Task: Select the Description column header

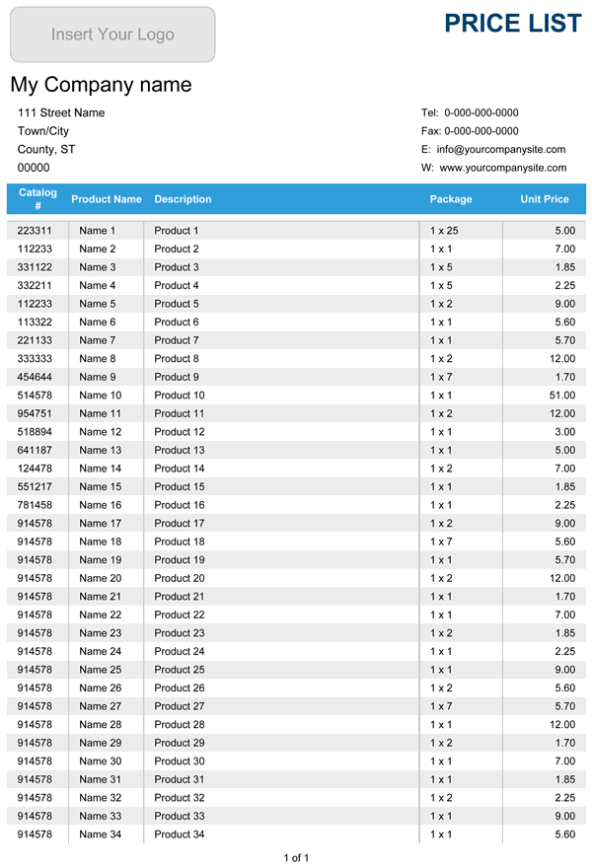Action: [x=183, y=199]
